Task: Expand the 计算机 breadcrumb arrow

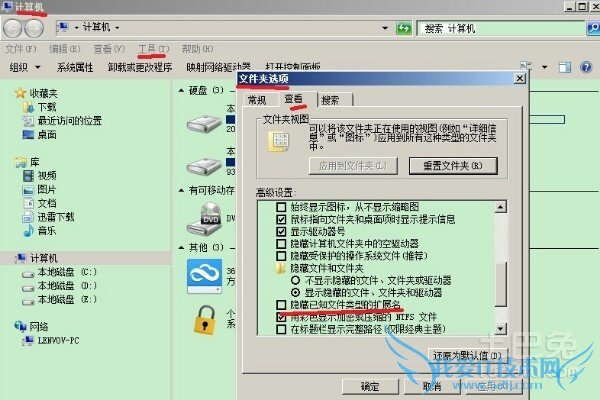Action: (117, 28)
